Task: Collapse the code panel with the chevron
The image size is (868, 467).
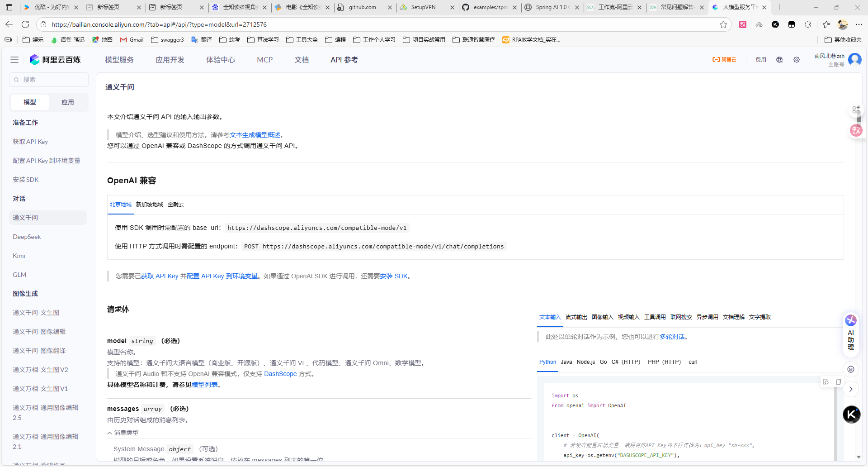Action: [x=851, y=389]
